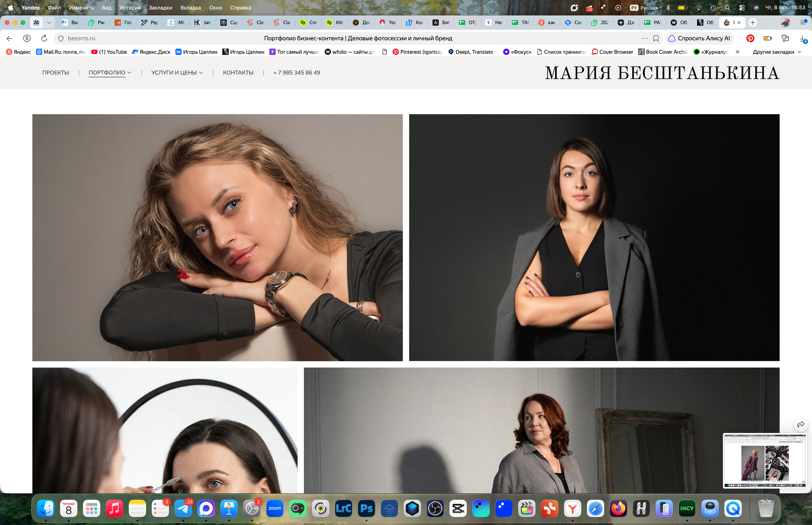
Task: Open the blonde woman with watch photo
Action: click(218, 238)
